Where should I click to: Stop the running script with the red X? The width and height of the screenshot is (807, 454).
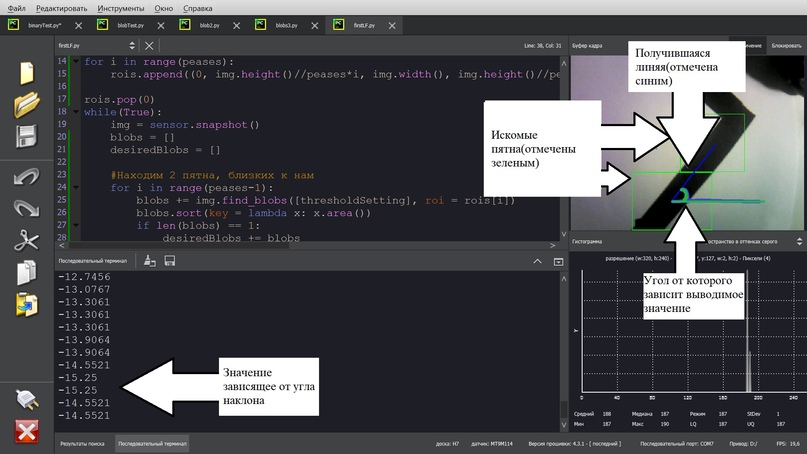click(x=26, y=431)
